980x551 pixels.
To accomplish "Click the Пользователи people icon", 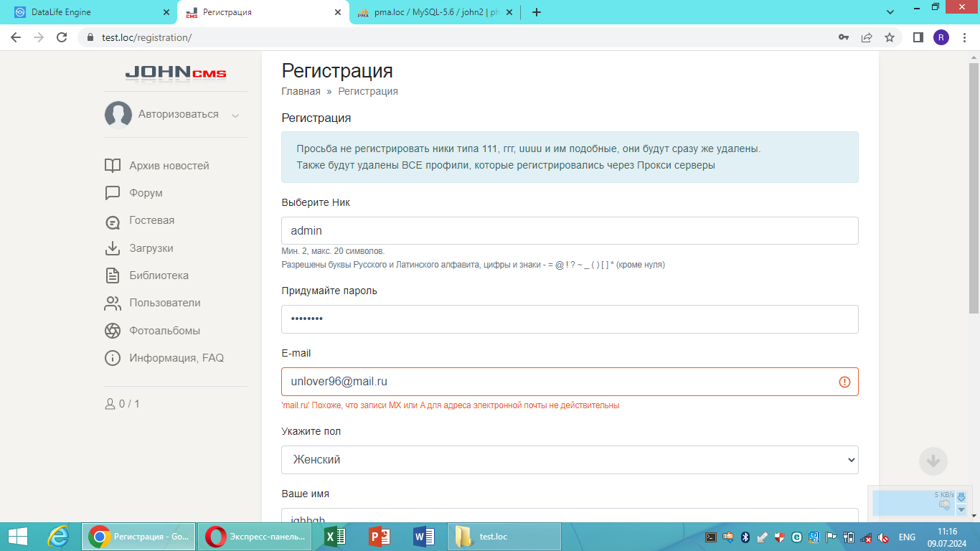I will coord(113,303).
